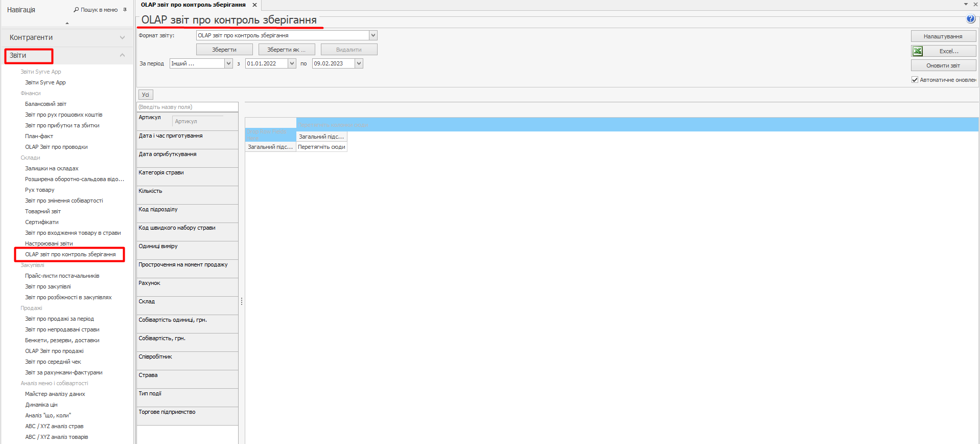The image size is (980, 444).
Task: Click the Excel export icon
Action: coord(918,51)
